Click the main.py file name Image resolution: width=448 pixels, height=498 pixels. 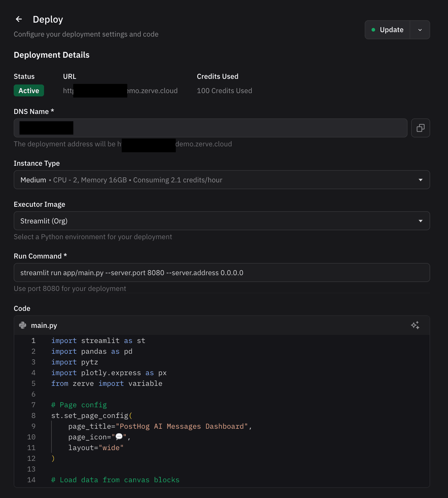click(x=44, y=325)
